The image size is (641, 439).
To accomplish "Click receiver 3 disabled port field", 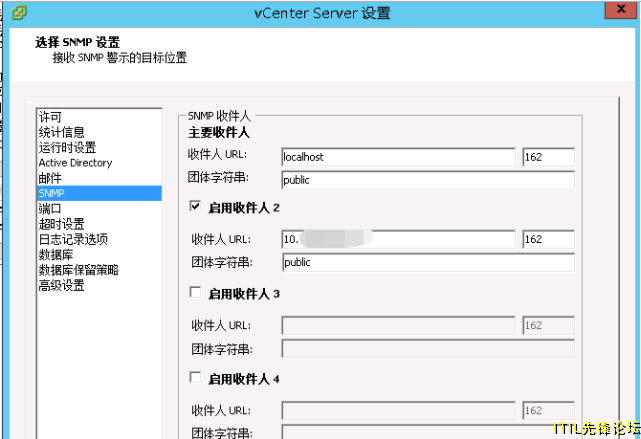I will [x=548, y=325].
